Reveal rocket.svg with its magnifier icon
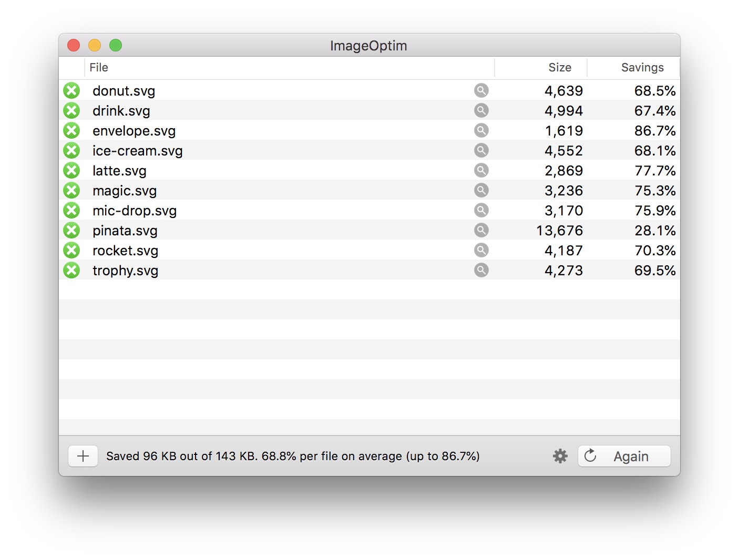 click(x=481, y=250)
